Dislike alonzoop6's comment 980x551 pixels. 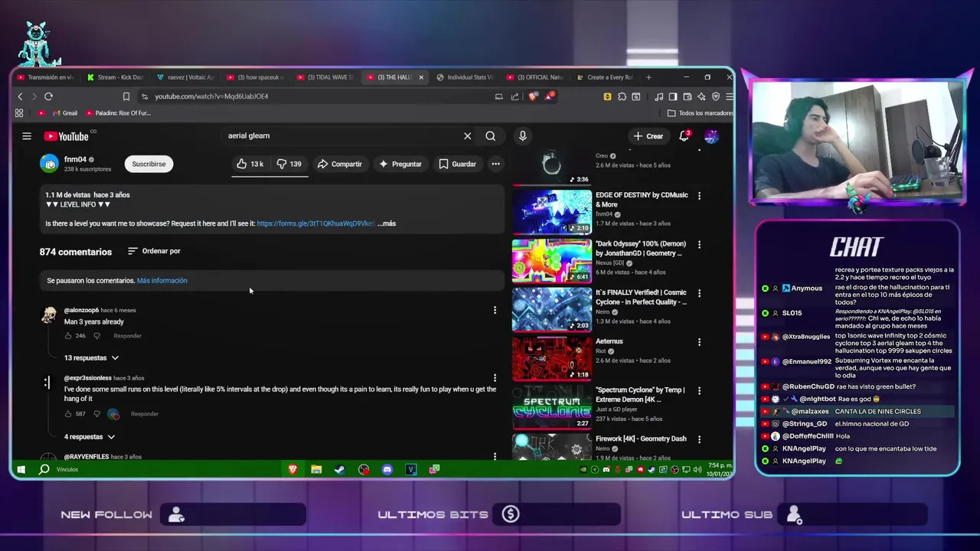[96, 336]
